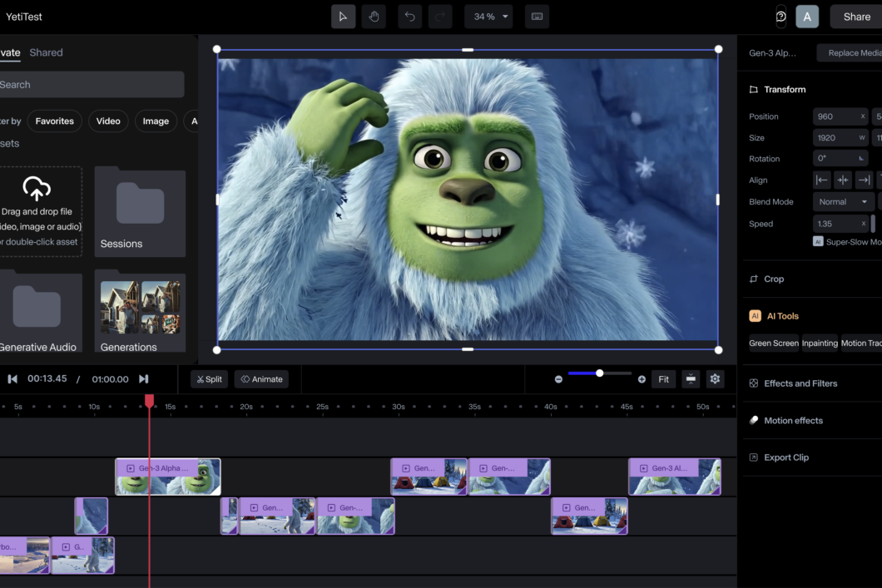Filter assets by Image

click(156, 121)
